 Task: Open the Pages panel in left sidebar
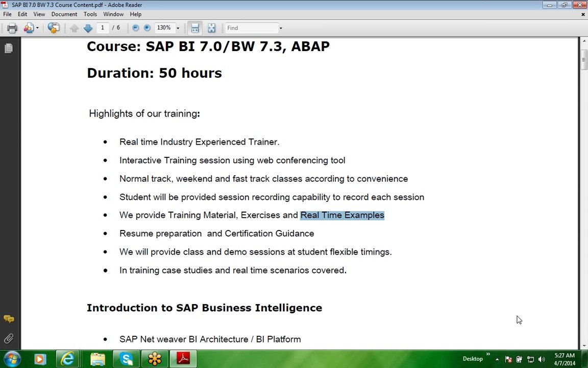9,48
